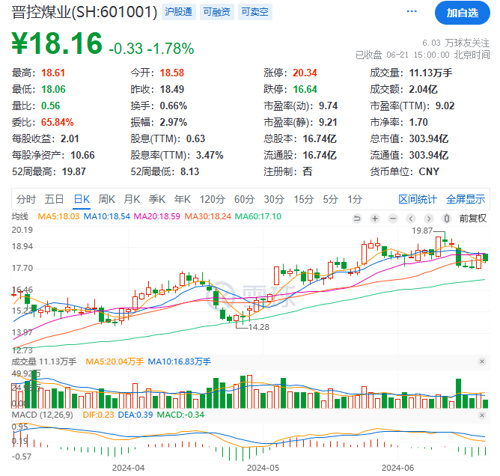Click the 最高 18.61 value
500x476 pixels.
(x=53, y=73)
